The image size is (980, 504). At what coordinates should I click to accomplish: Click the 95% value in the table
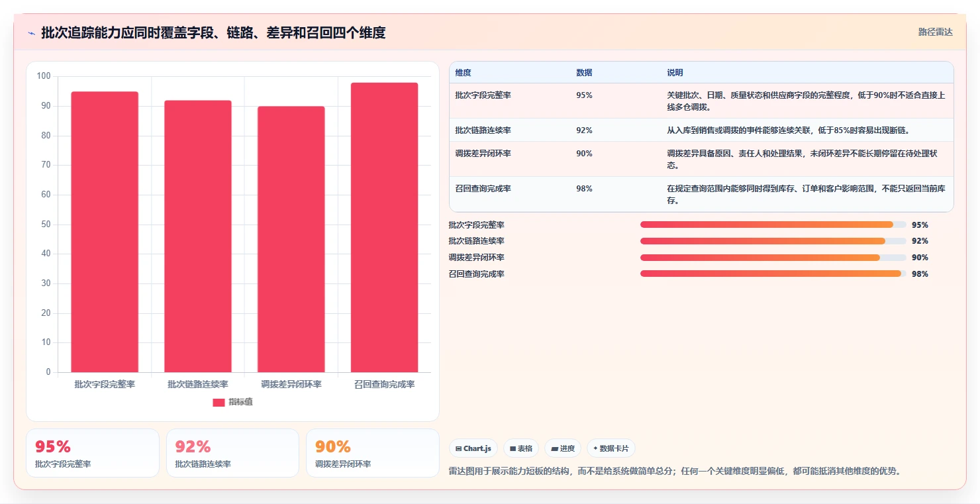point(584,95)
